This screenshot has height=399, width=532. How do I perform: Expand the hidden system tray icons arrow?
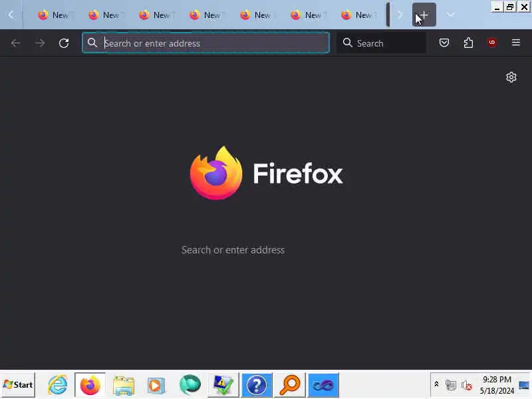pyautogui.click(x=436, y=384)
